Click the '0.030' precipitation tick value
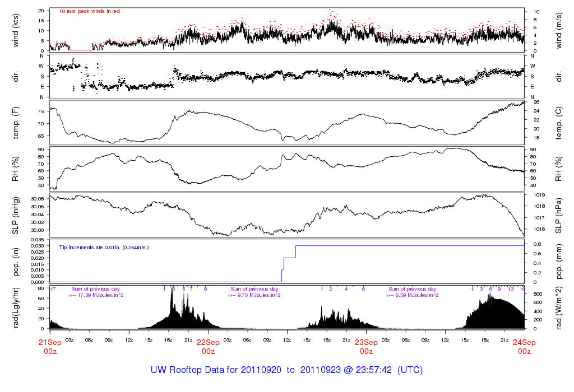Screen dimensions: 574x392 tap(36, 246)
